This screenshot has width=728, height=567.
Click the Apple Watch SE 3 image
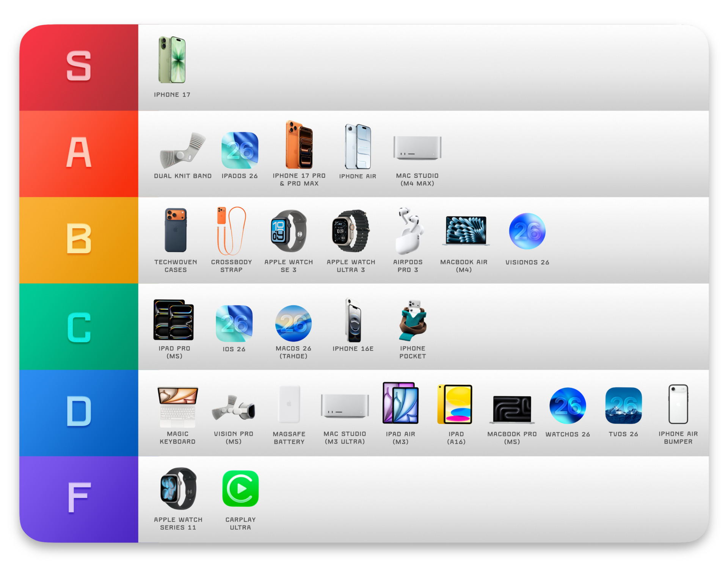click(x=289, y=231)
